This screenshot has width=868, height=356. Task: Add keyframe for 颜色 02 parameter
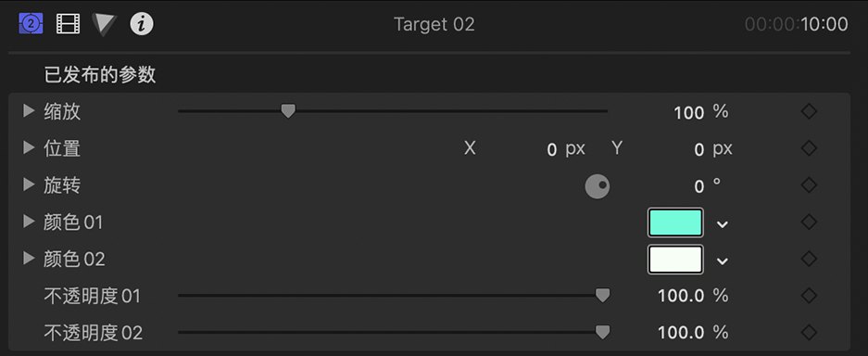(809, 259)
